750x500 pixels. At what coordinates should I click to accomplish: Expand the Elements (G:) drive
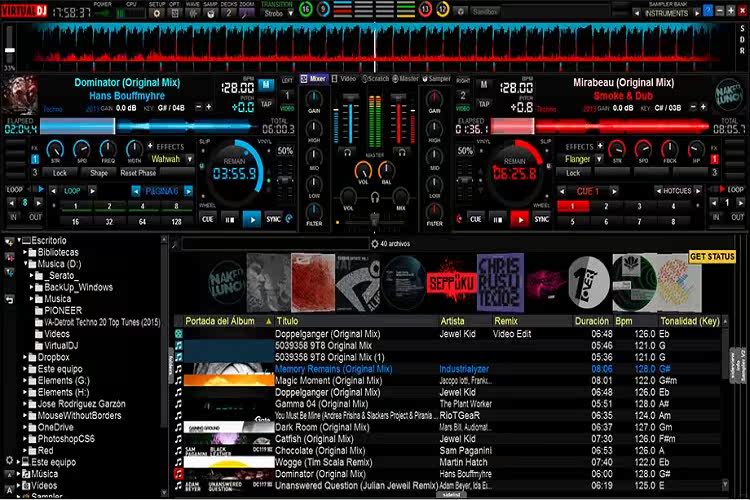tap(25, 380)
